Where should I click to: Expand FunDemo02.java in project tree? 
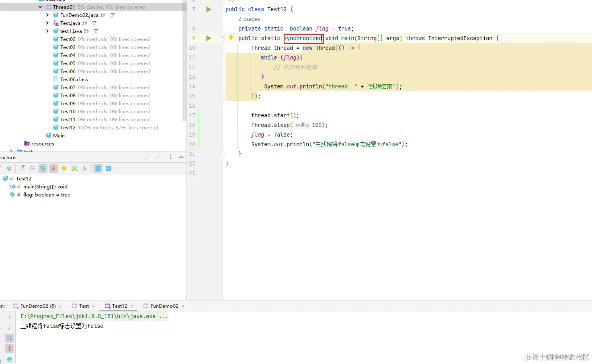pos(47,15)
